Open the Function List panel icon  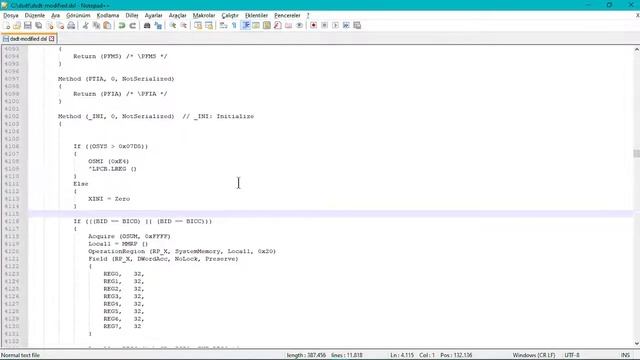278,25
